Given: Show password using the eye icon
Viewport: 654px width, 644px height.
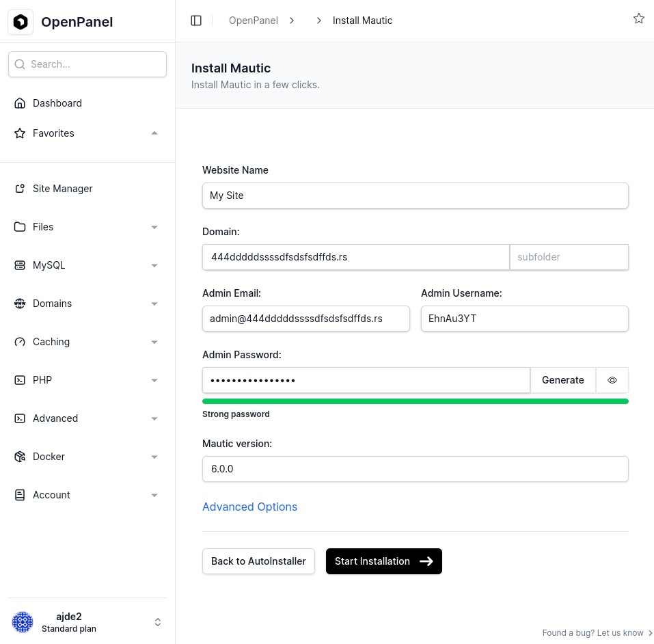Looking at the screenshot, I should 612,380.
